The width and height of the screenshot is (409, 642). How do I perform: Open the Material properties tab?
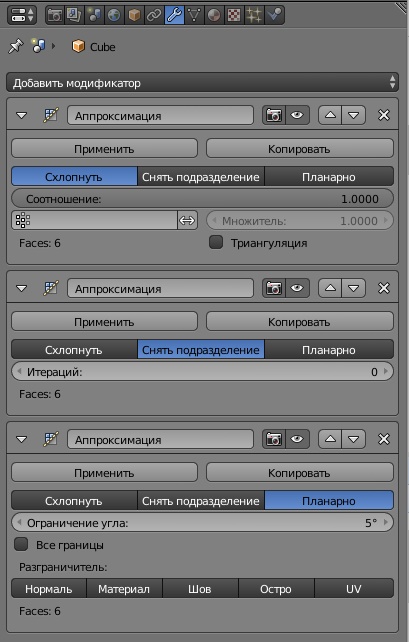(214, 15)
